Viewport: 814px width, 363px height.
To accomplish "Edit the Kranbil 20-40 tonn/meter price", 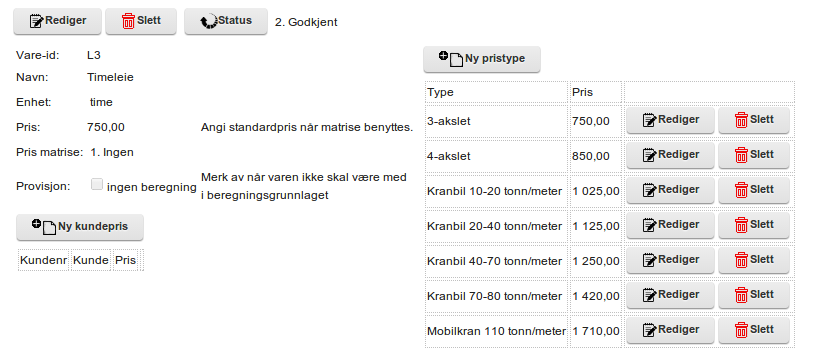I will (x=670, y=225).
